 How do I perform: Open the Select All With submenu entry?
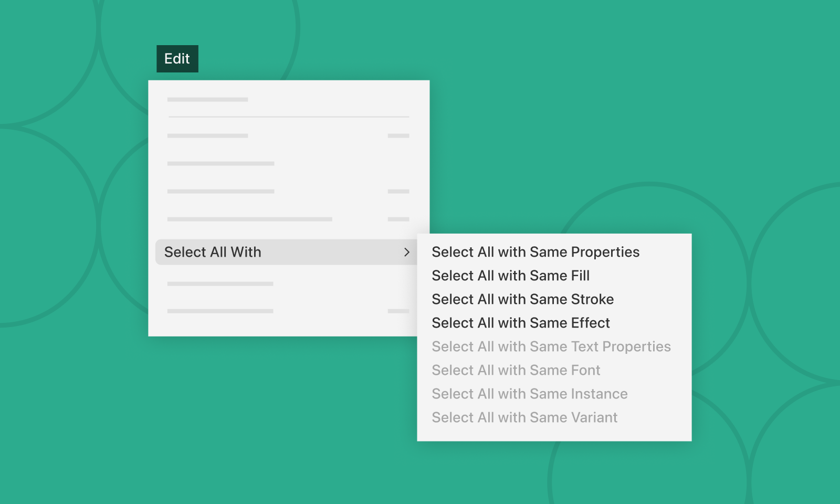287,252
